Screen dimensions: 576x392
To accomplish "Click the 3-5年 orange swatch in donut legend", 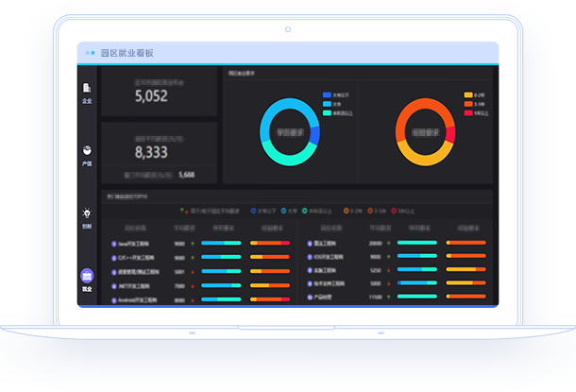I will [x=467, y=104].
